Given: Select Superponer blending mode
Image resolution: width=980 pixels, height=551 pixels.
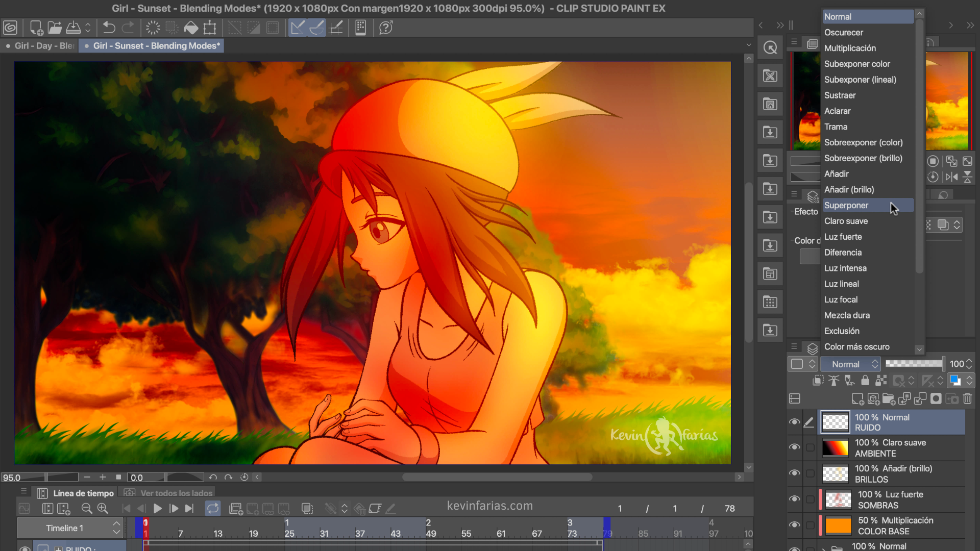Looking at the screenshot, I should coord(868,205).
